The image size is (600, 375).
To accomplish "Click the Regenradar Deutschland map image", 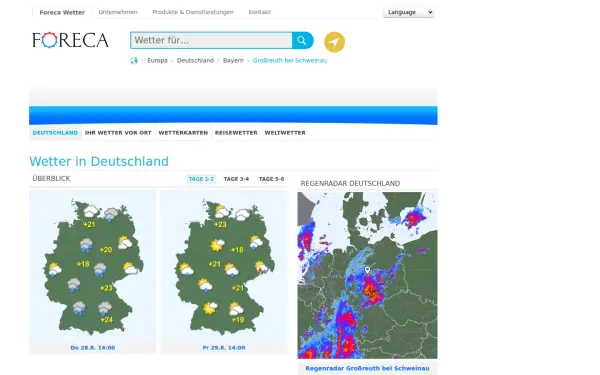I will click(x=367, y=275).
